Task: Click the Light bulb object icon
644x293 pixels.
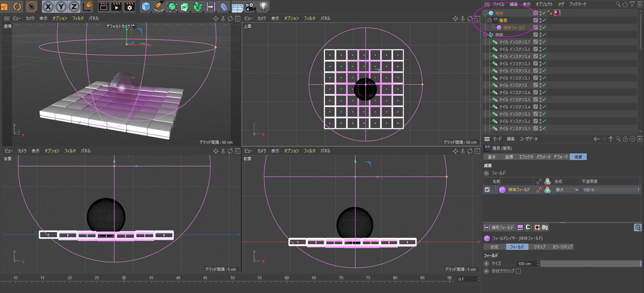Action: (x=263, y=7)
